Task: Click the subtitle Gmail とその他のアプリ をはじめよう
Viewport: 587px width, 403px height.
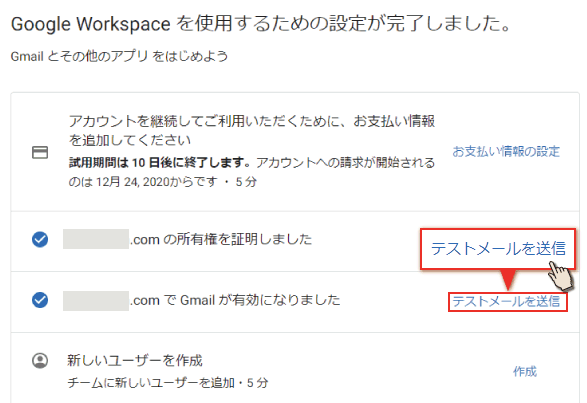Action: [119, 57]
